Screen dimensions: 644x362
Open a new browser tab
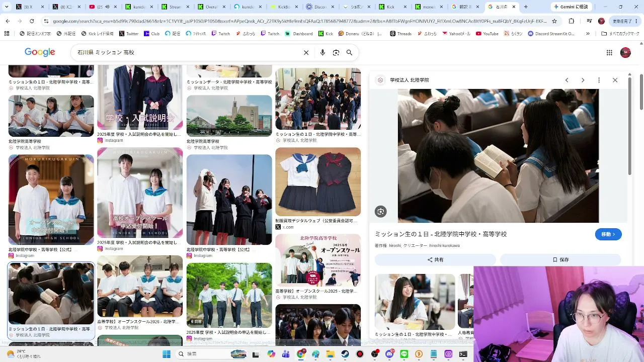(x=526, y=7)
